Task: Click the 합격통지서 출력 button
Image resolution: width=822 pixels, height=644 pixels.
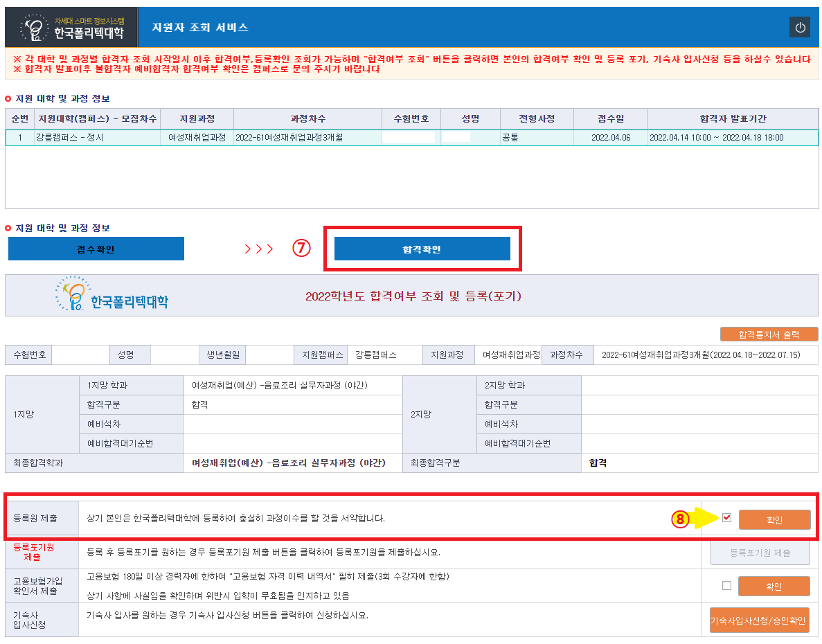Action: 769,334
